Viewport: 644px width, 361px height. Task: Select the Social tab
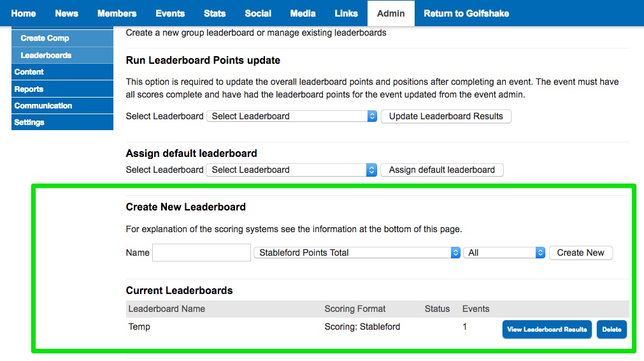click(258, 13)
